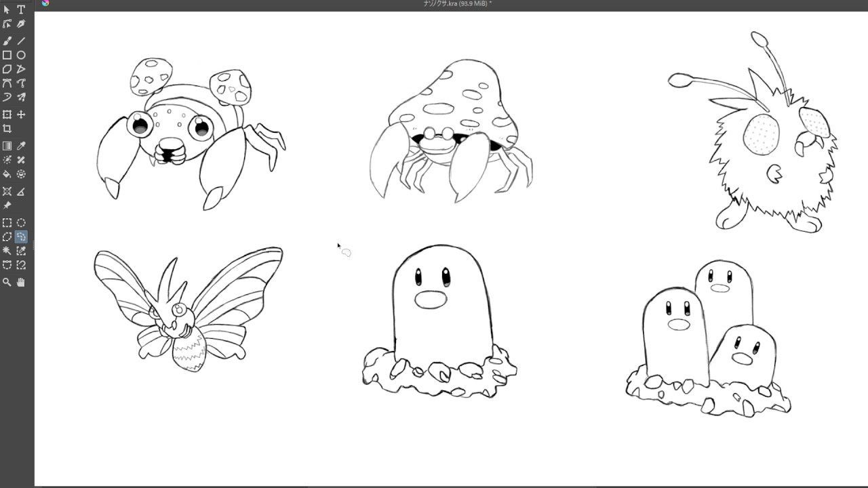Select the Transform tool
Screen dimensions: 868x488
coord(7,115)
